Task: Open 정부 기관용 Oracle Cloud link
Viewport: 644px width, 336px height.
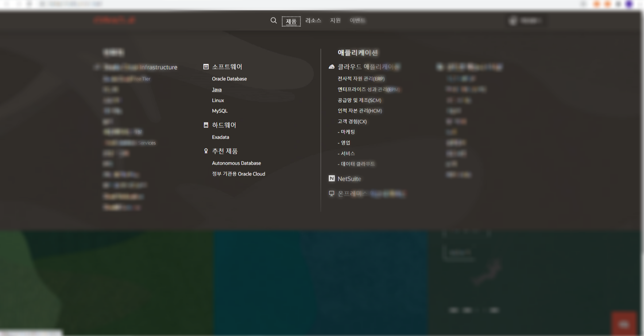Action: point(238,174)
